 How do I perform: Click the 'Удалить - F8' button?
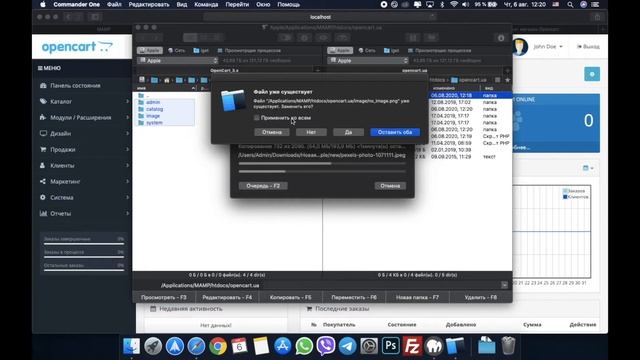click(x=480, y=298)
